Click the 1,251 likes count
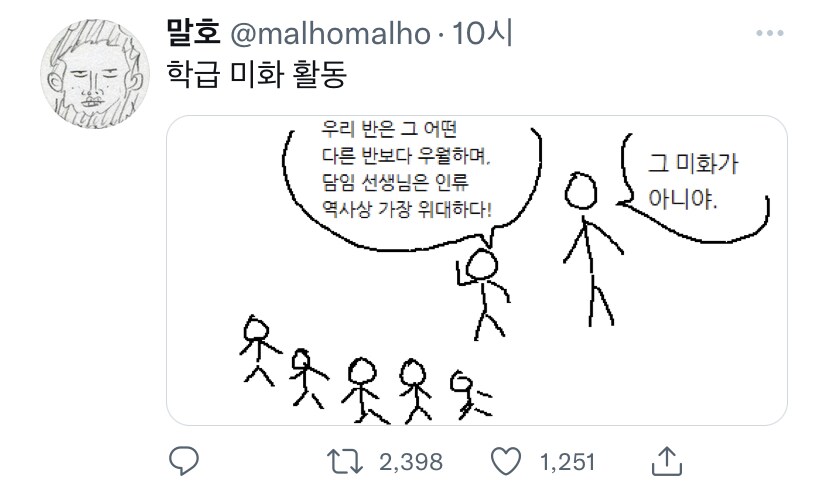The width and height of the screenshot is (828, 493). pyautogui.click(x=566, y=461)
